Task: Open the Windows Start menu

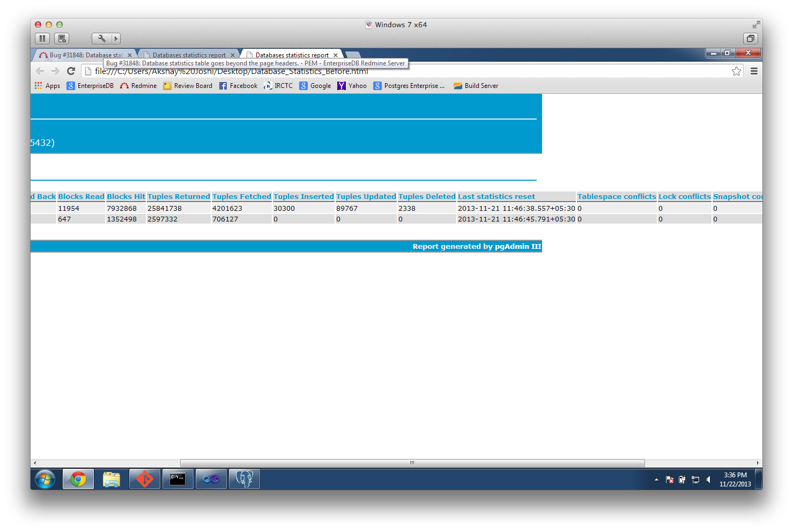Action: [45, 479]
